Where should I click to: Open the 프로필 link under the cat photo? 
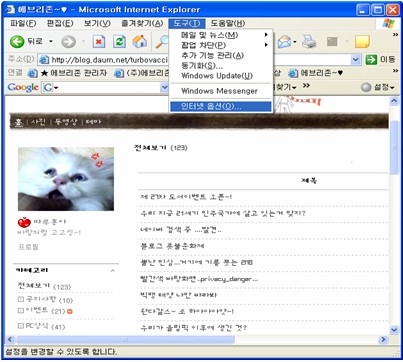coord(28,247)
